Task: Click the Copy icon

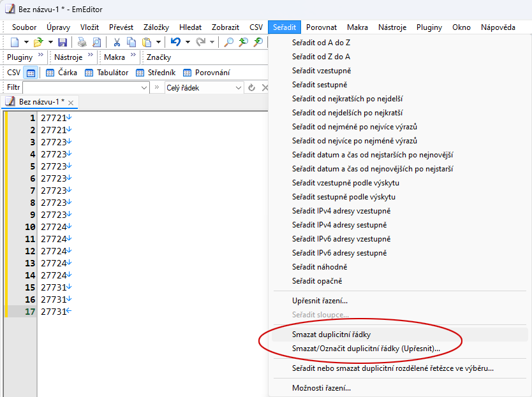Action: click(131, 43)
